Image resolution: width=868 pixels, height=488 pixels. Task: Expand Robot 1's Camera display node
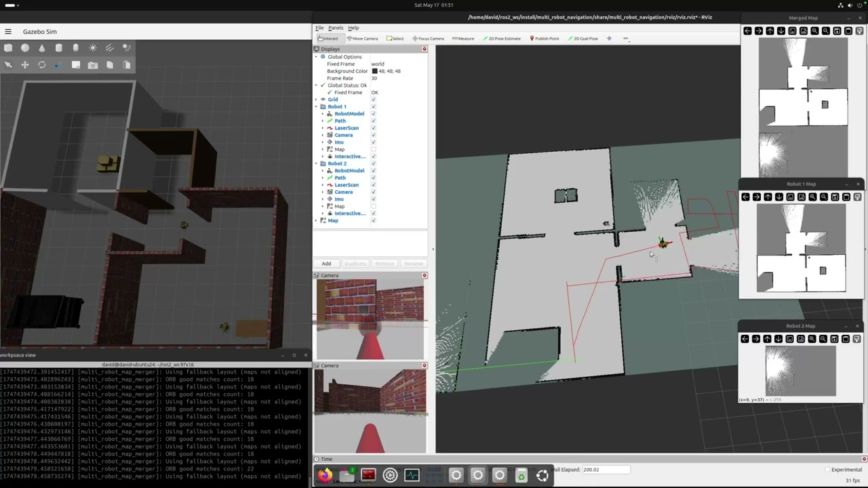(322, 135)
